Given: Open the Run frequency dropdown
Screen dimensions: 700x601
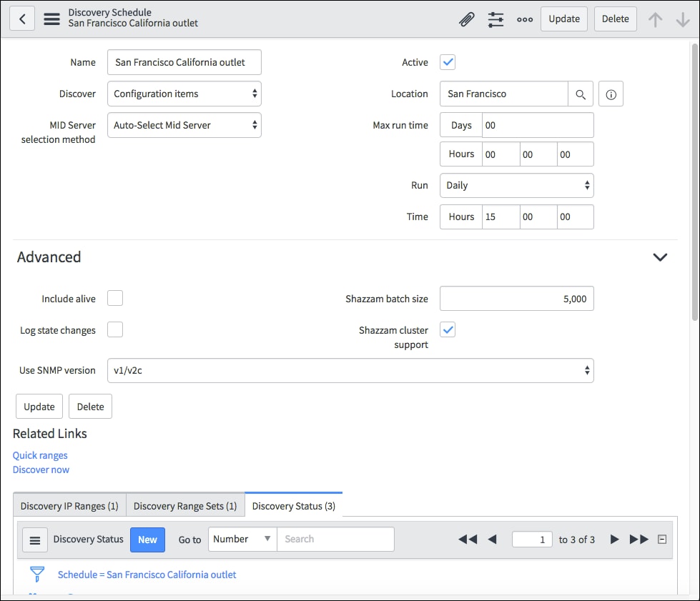Looking at the screenshot, I should 516,185.
